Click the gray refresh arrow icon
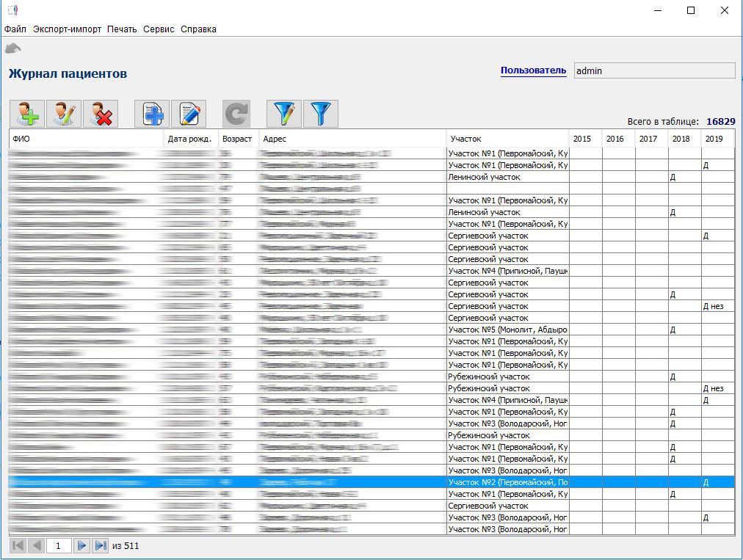The image size is (743, 560). click(x=236, y=114)
